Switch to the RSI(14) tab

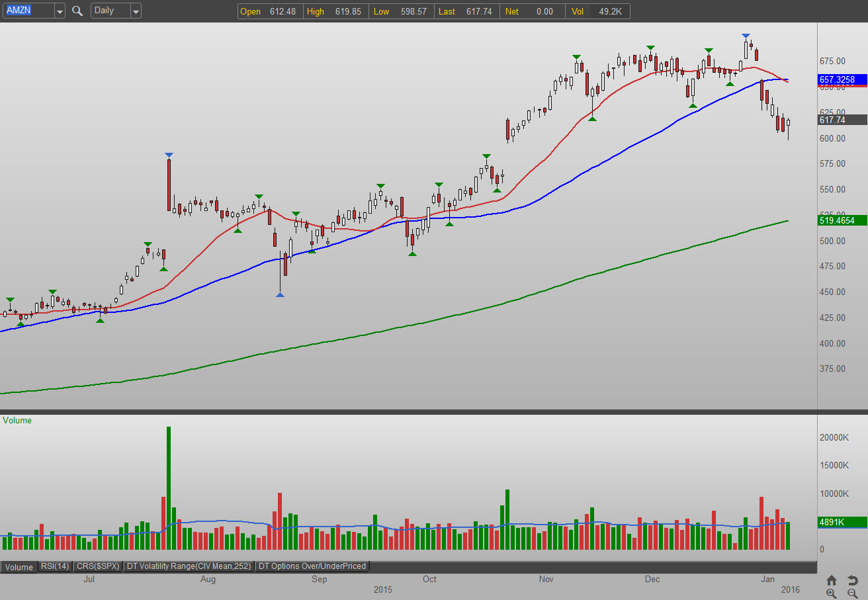click(56, 566)
